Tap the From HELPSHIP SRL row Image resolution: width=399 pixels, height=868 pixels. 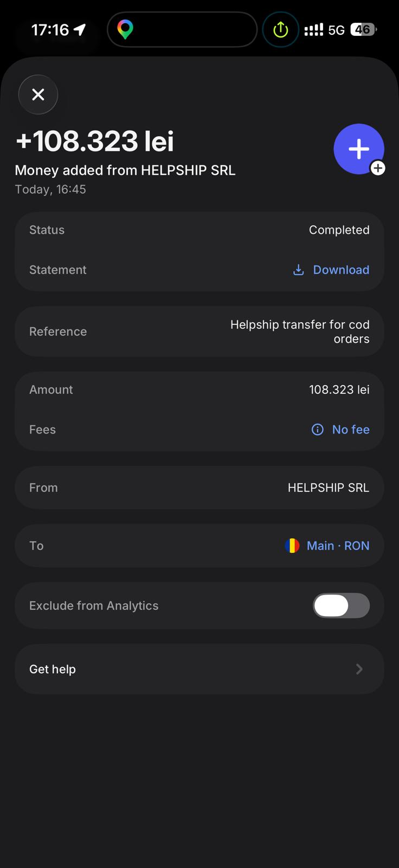pyautogui.click(x=199, y=487)
